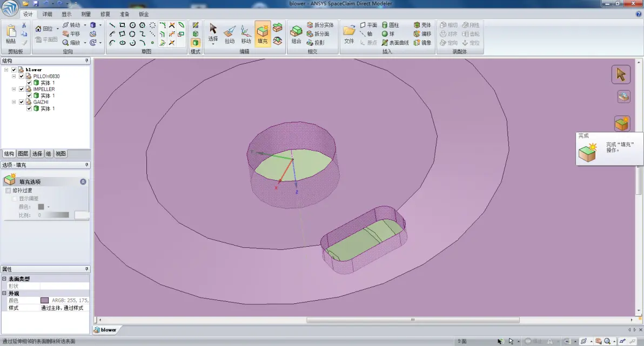
Task: Click the 颜色 swatch in properties
Action: (x=44, y=301)
